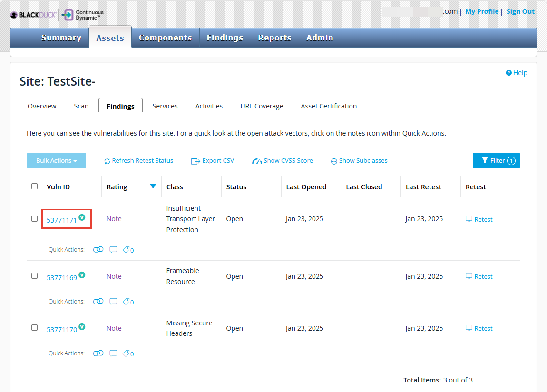This screenshot has width=547, height=392.
Task: Sort by Status column header
Action: [x=236, y=187]
